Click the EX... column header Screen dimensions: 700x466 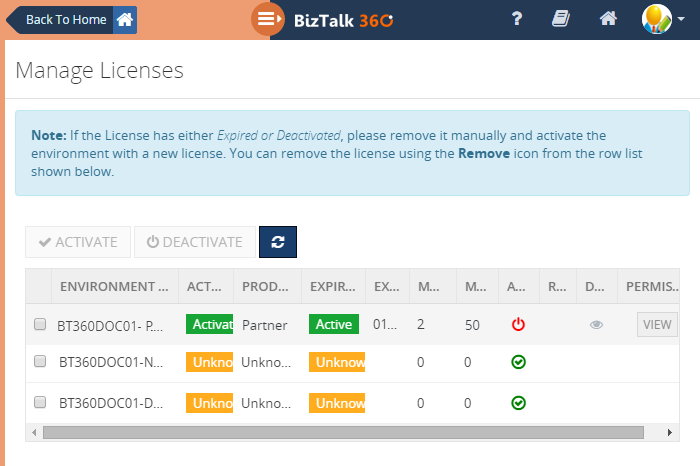pyautogui.click(x=387, y=287)
